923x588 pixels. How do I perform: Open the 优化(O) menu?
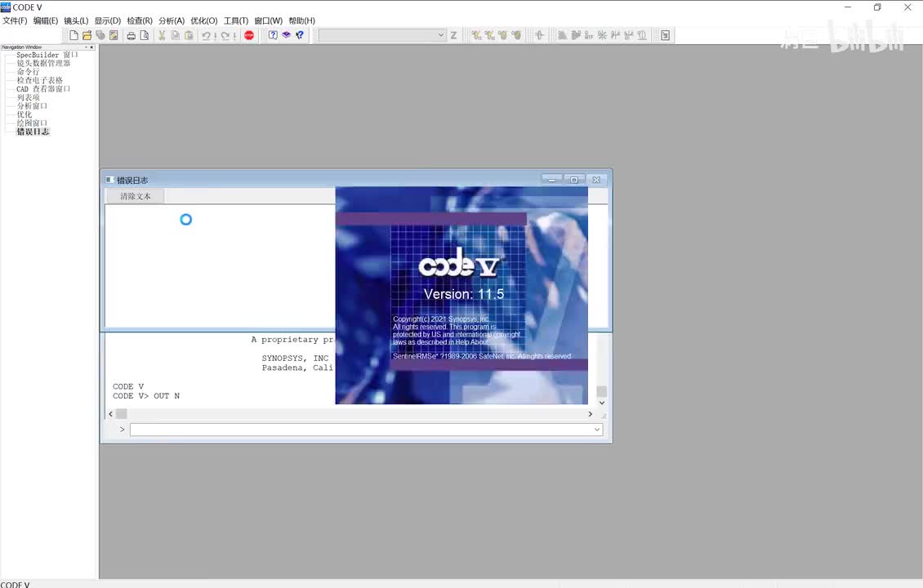click(x=203, y=20)
